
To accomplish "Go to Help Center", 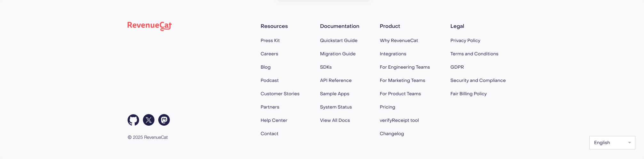I will pyautogui.click(x=274, y=120).
